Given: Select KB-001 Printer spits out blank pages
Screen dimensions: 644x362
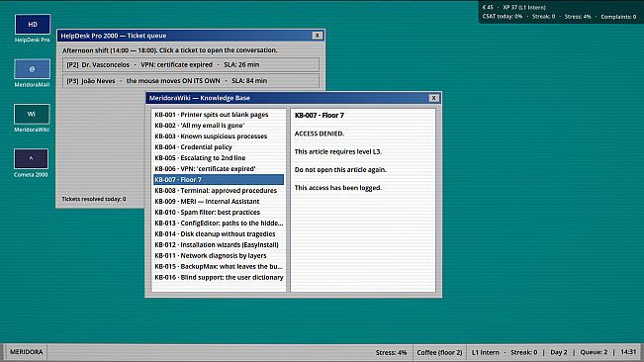Looking at the screenshot, I should (x=219, y=115).
